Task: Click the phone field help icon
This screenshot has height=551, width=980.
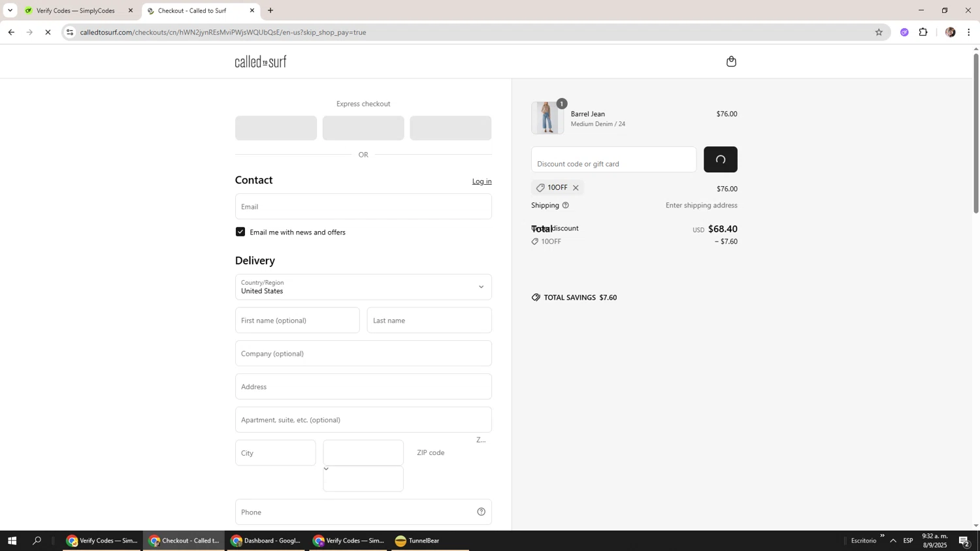Action: (x=481, y=512)
